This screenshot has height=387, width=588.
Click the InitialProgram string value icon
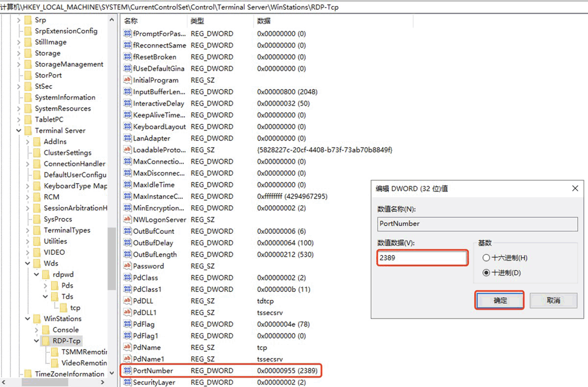(x=127, y=80)
